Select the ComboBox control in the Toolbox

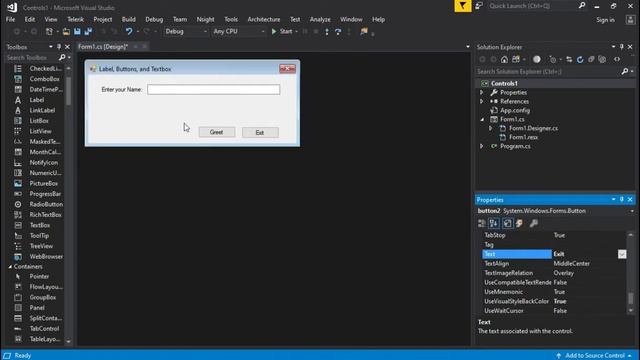pyautogui.click(x=44, y=79)
